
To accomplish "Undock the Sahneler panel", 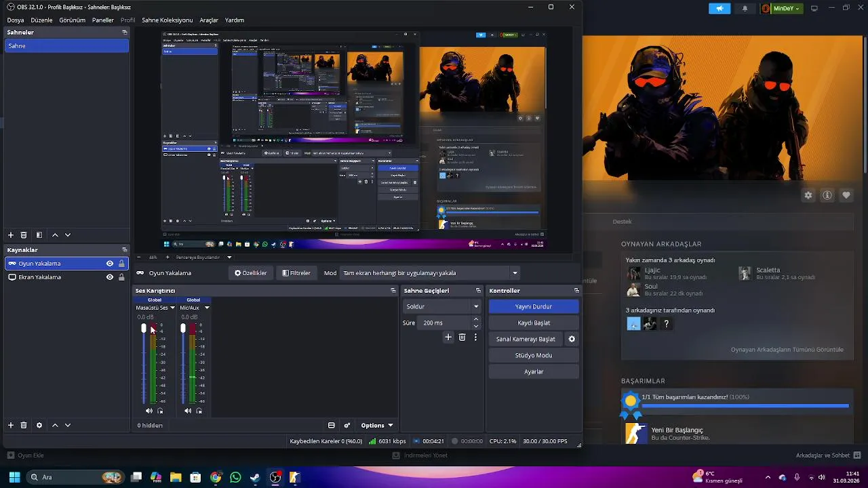I will 124,33.
